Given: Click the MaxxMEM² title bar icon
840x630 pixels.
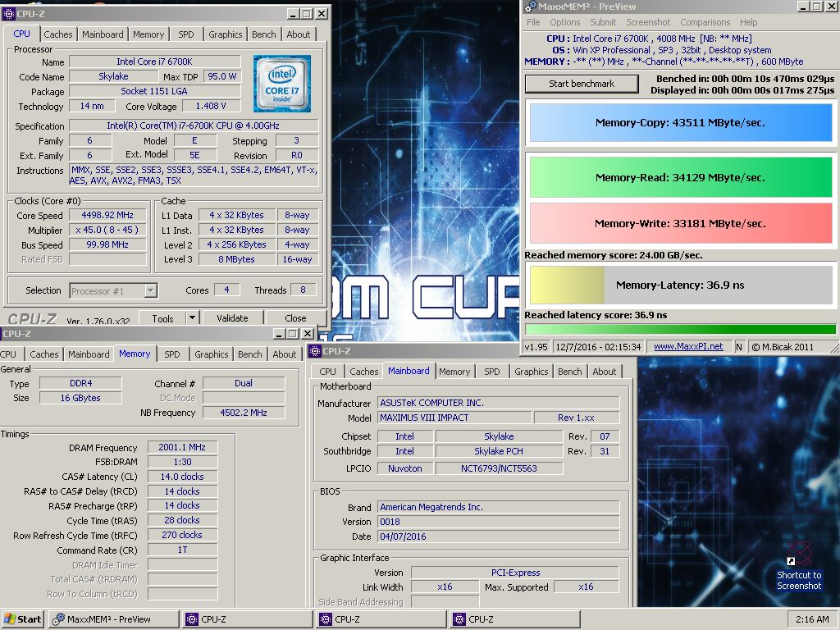Looking at the screenshot, I should pos(531,7).
